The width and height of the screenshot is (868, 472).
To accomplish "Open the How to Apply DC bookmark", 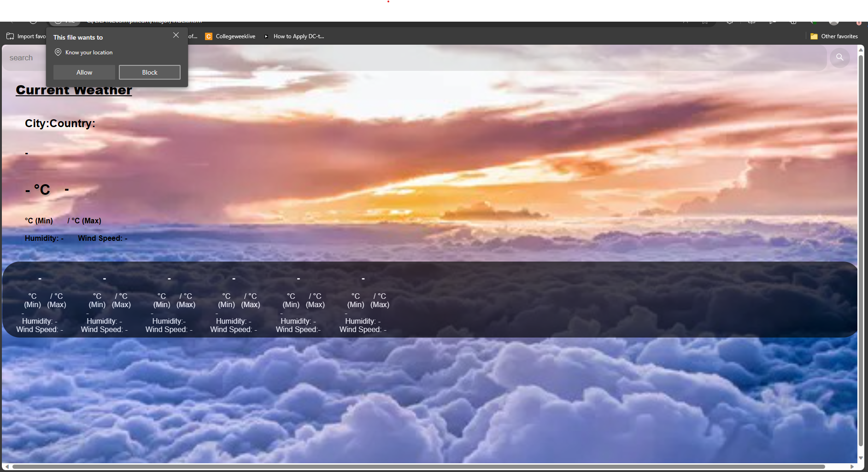I will (298, 36).
